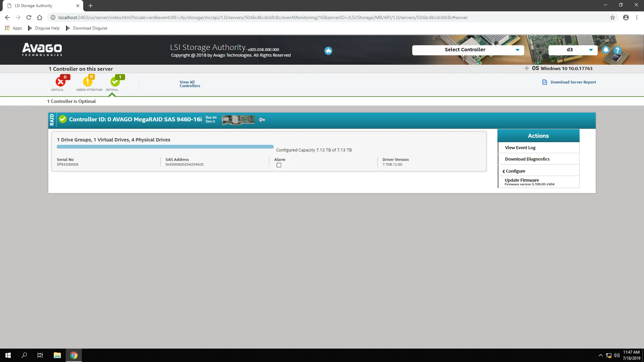Open View Event Log action
The width and height of the screenshot is (644, 362).
[x=520, y=147]
